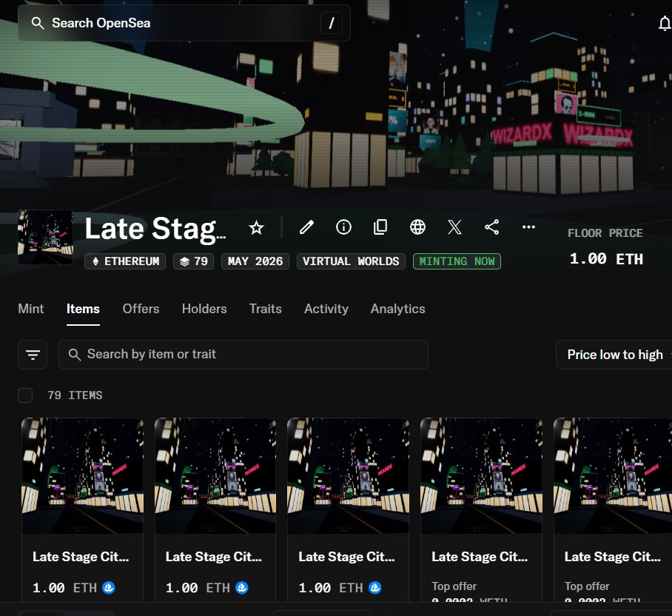Screen dimensions: 672x616
Task: Open the Analytics tab
Action: pos(397,309)
